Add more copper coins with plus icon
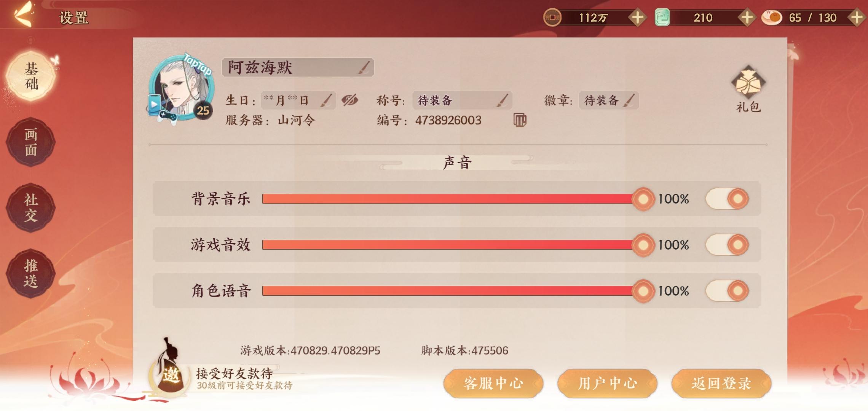The height and width of the screenshot is (411, 868). click(637, 18)
